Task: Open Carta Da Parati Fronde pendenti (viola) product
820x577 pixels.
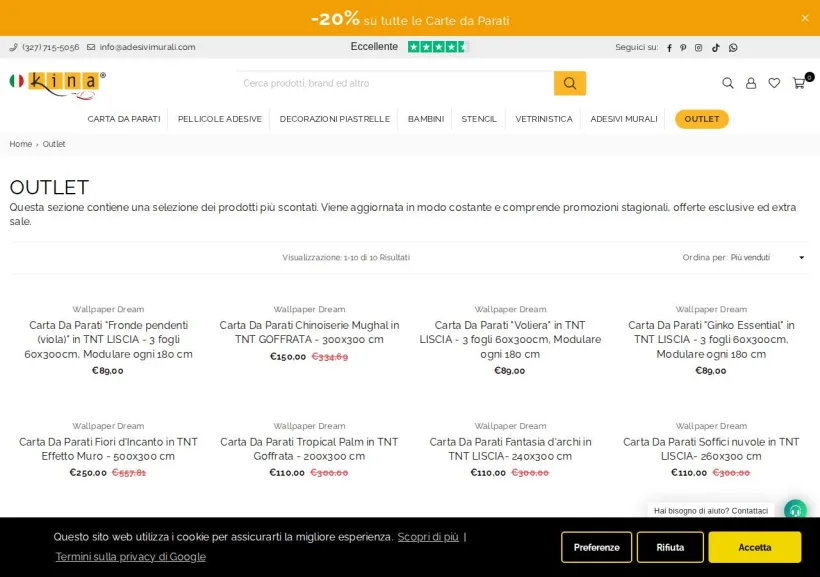Action: [108, 340]
